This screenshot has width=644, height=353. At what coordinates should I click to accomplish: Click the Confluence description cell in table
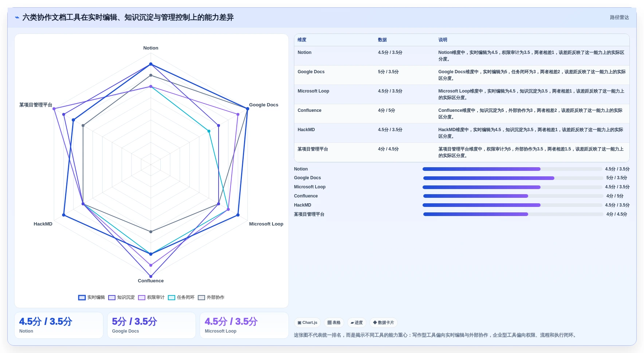[531, 114]
